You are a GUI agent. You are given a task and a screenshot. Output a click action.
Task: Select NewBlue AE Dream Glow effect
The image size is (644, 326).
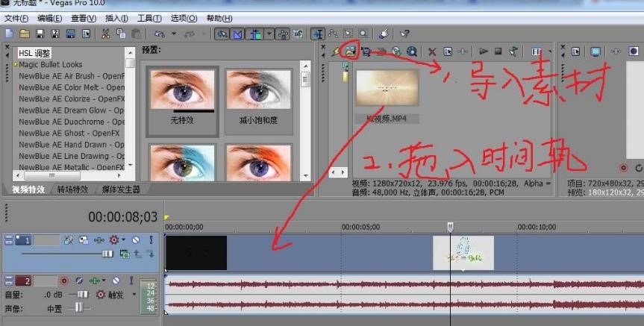(71, 110)
